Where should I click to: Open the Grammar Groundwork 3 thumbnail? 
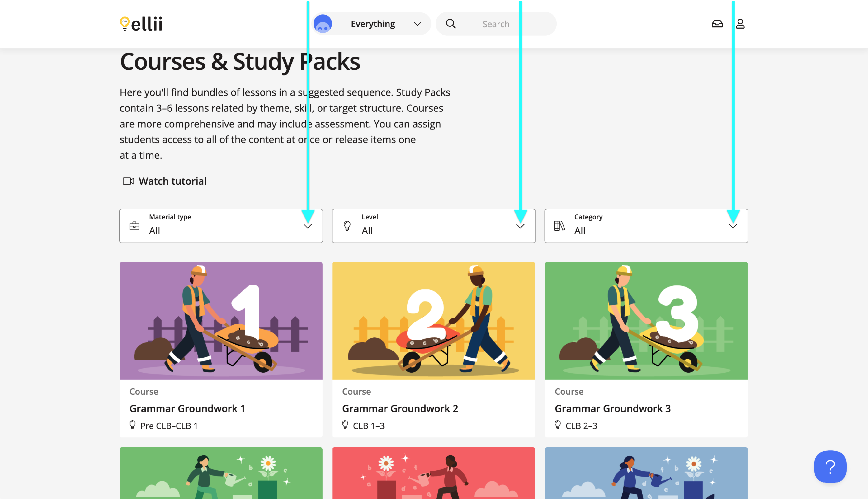tap(646, 320)
